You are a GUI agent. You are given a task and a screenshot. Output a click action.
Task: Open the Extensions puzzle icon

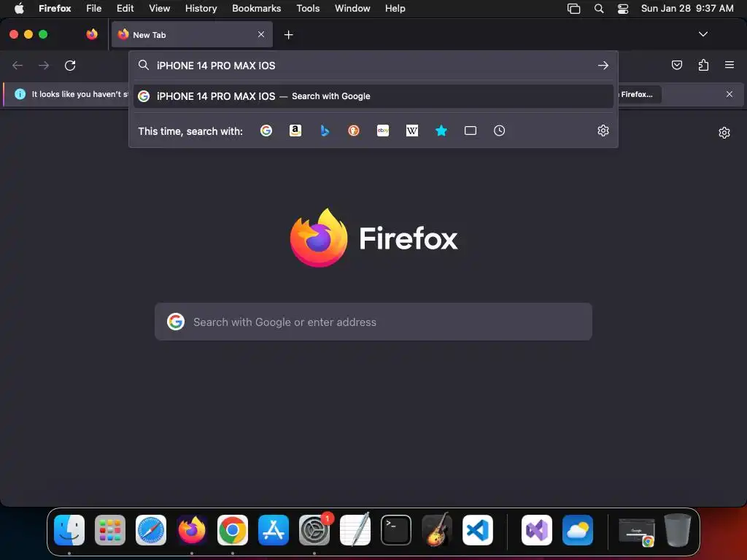(x=703, y=65)
